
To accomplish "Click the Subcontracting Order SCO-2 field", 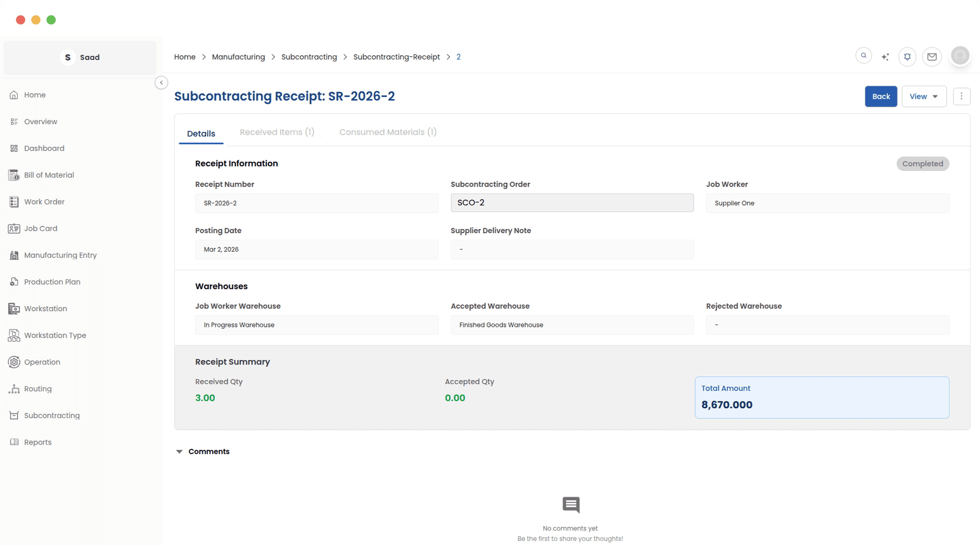I will point(572,203).
